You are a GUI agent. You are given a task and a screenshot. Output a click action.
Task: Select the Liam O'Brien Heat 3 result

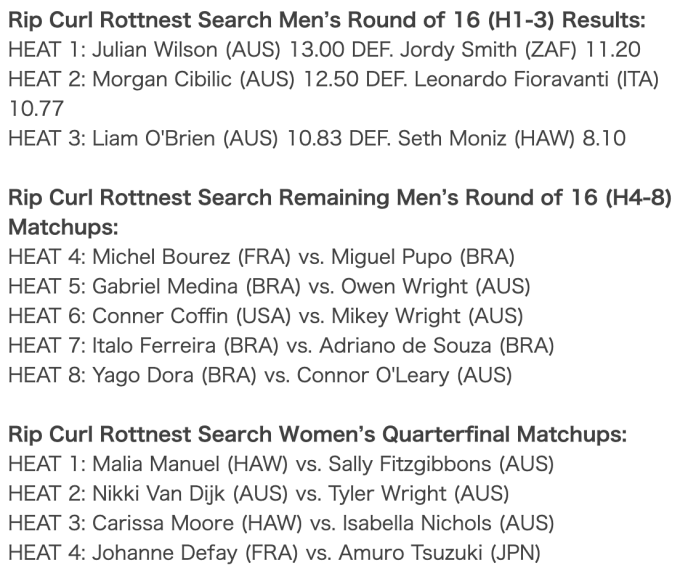click(x=317, y=138)
